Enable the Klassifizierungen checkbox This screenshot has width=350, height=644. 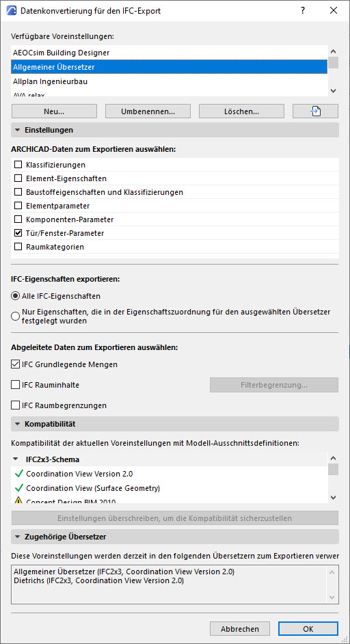click(18, 165)
